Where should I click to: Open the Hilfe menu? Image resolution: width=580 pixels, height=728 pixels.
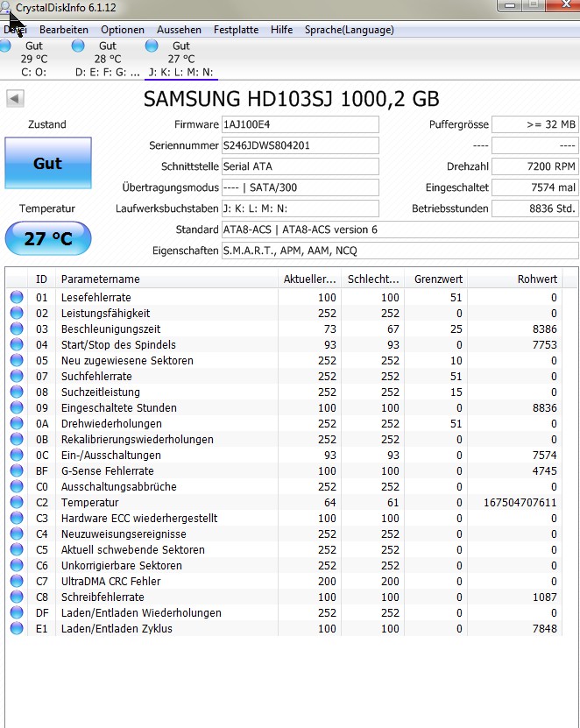(x=281, y=30)
